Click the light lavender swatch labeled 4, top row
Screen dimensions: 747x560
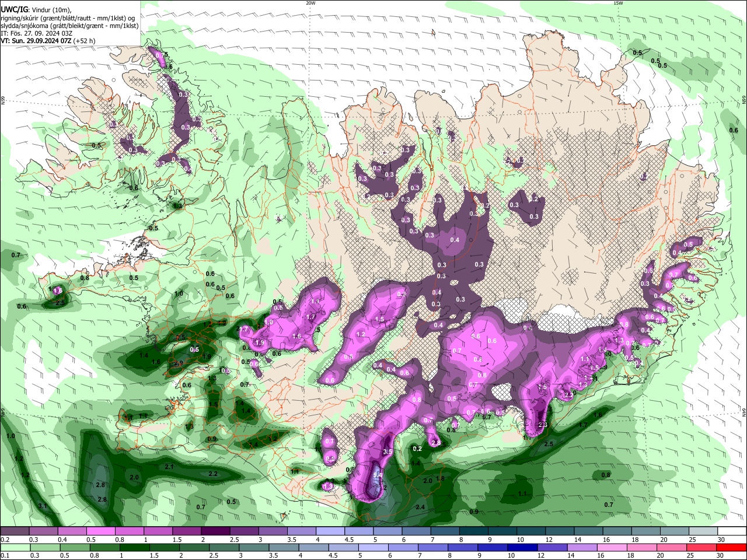click(330, 531)
